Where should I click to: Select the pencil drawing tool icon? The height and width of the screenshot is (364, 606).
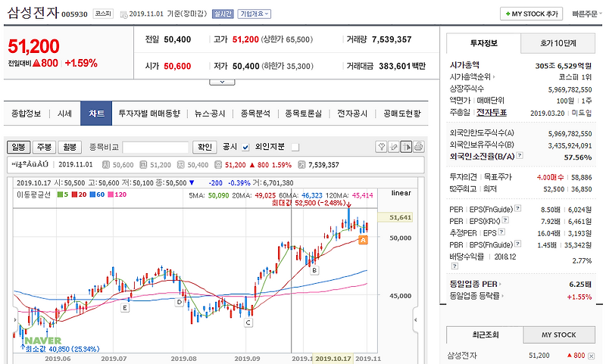pyautogui.click(x=393, y=147)
